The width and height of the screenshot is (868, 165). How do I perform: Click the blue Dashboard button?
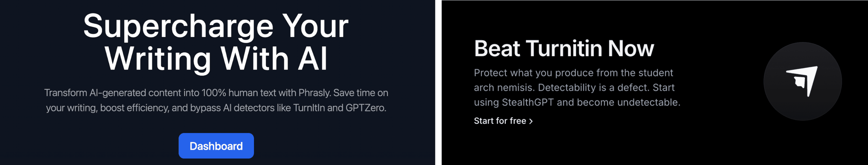[216, 146]
